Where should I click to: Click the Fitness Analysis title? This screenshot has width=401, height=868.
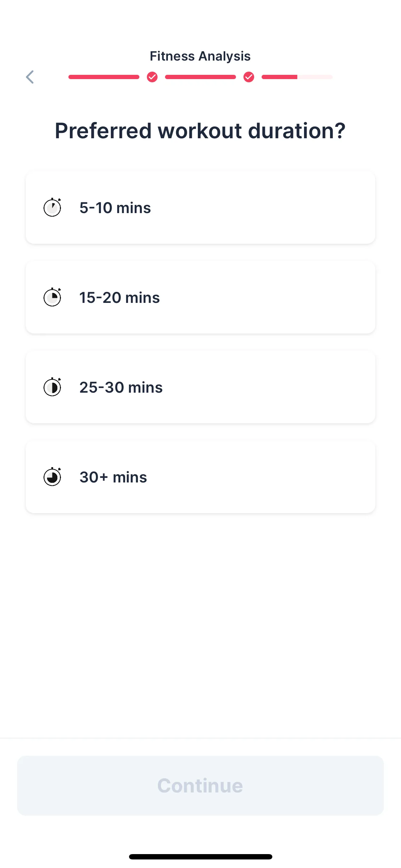200,56
